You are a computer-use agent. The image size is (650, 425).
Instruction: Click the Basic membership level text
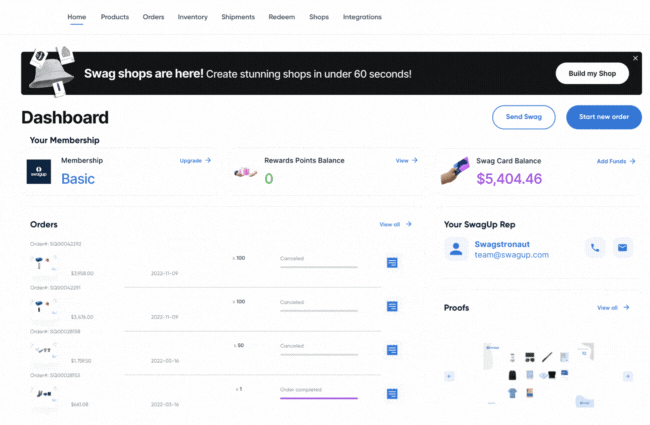point(78,179)
